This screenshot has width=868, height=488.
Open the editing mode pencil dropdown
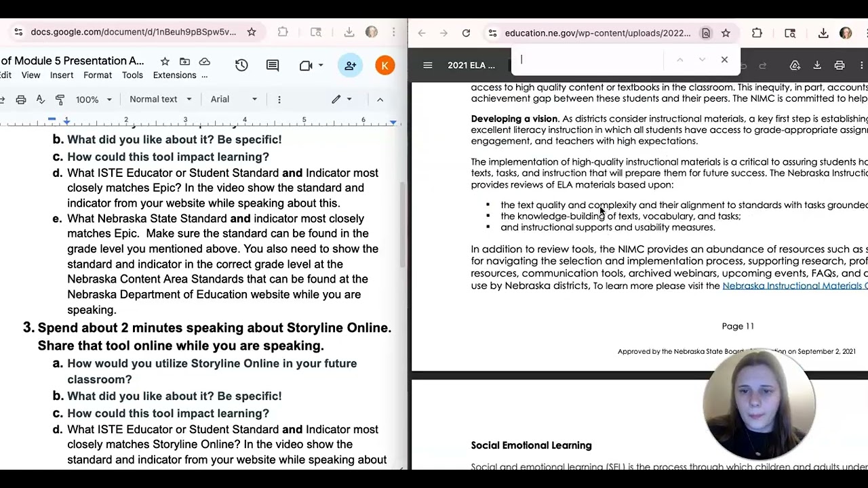coord(342,100)
